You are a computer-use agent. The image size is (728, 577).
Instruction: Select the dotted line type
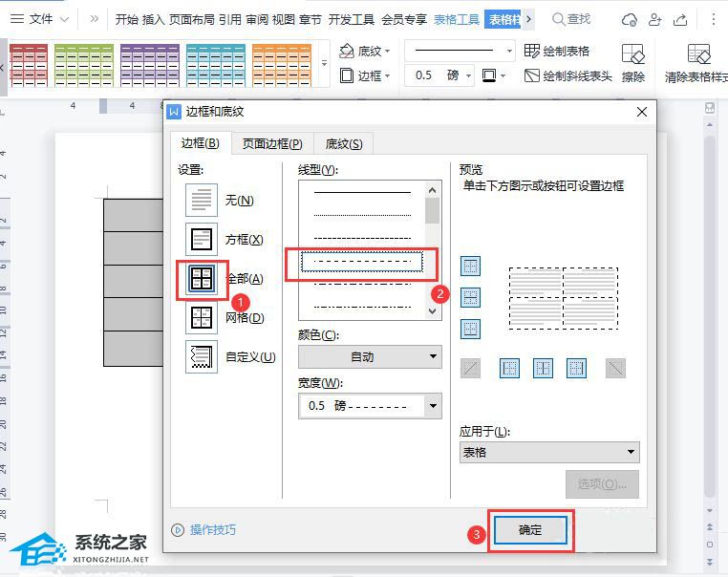coord(362,215)
